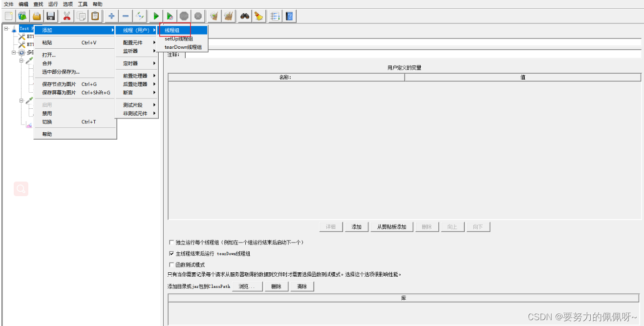Viewport: 644px width, 326px height.
Task: Select 合并 in the context menu
Action: (75, 63)
